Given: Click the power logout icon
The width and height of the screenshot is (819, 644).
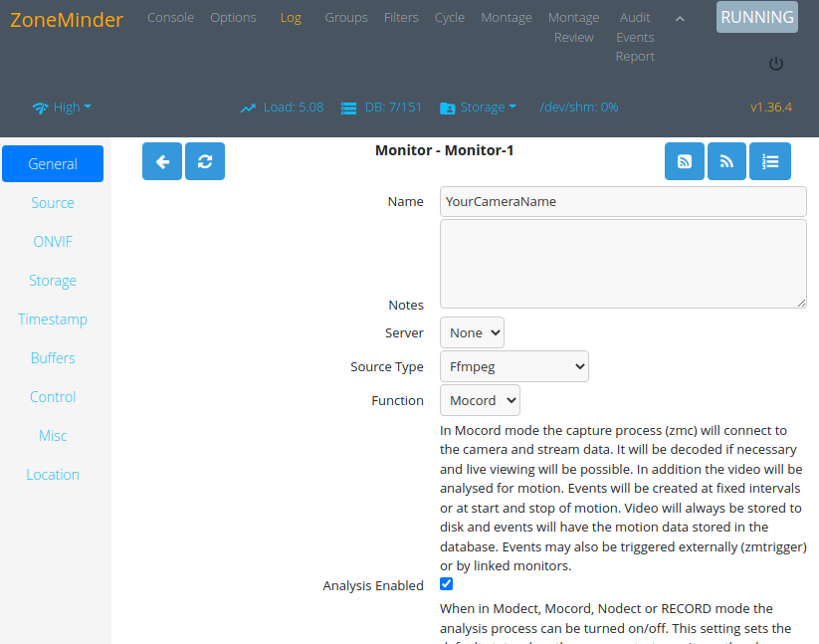Looking at the screenshot, I should point(775,64).
